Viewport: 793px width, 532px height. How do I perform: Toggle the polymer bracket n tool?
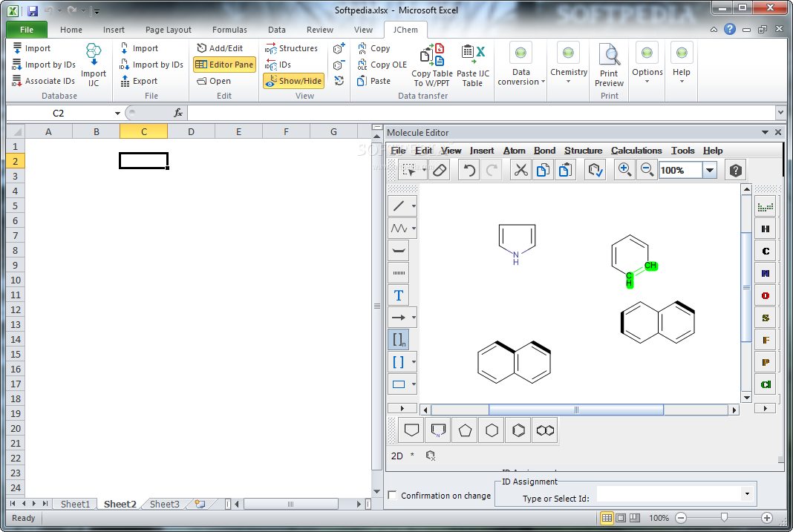(x=399, y=340)
